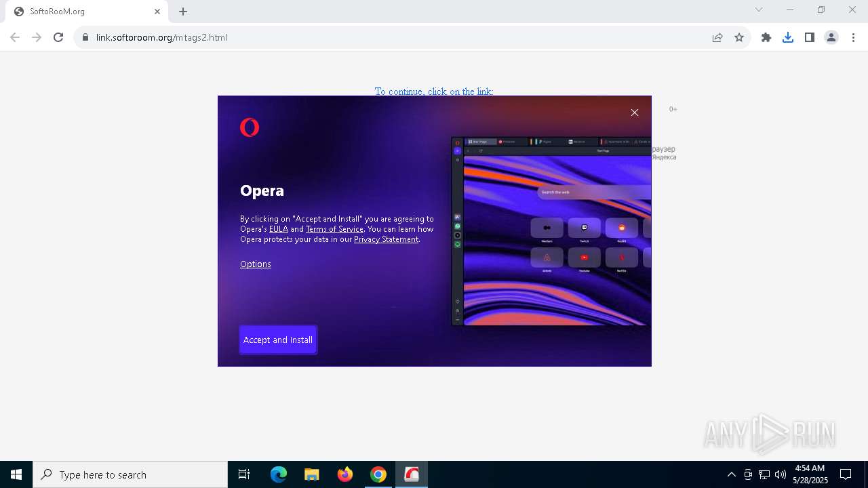Bookmark this tab with star icon

point(739,37)
